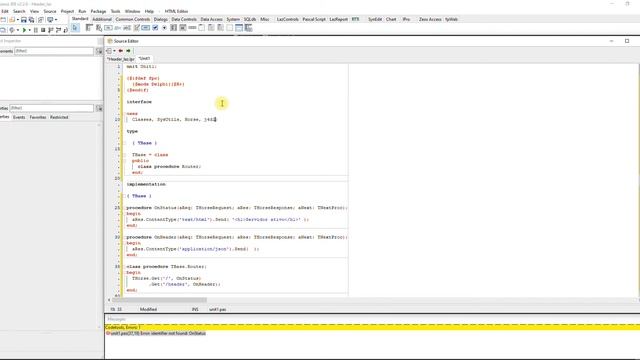Run the project with green arrow
Image resolution: width=640 pixels, height=360 pixels.
24,30
